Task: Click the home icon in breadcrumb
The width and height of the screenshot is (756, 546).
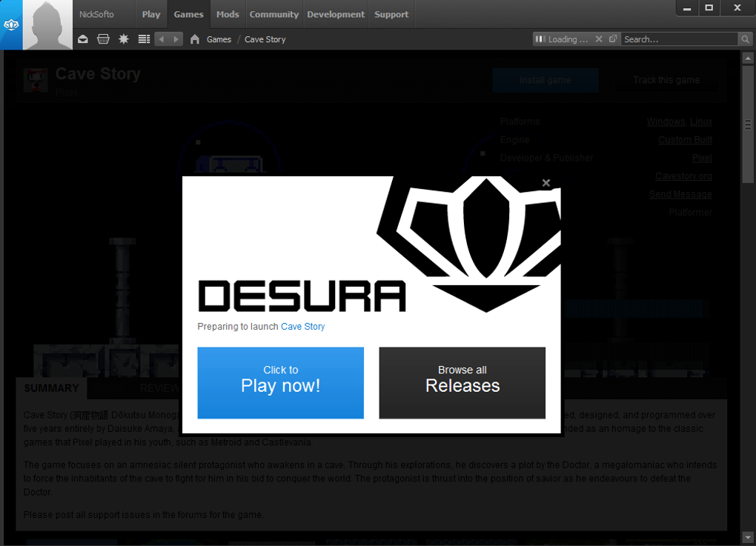Action: tap(195, 39)
